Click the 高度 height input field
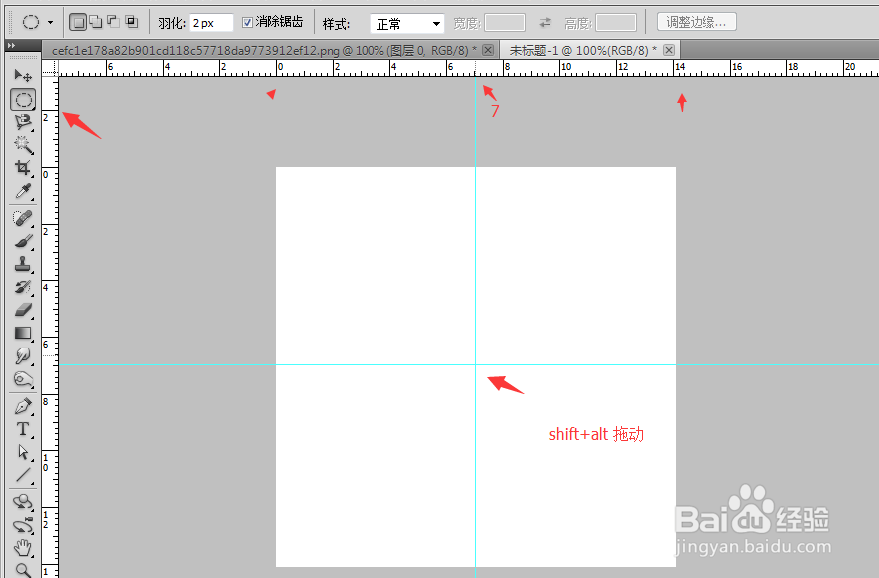Image resolution: width=879 pixels, height=578 pixels. [x=616, y=23]
